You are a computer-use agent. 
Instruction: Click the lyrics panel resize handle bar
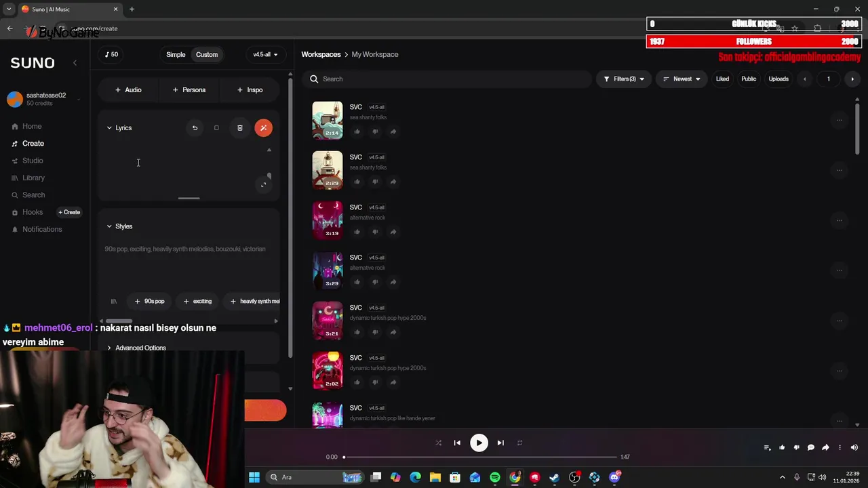pos(189,198)
